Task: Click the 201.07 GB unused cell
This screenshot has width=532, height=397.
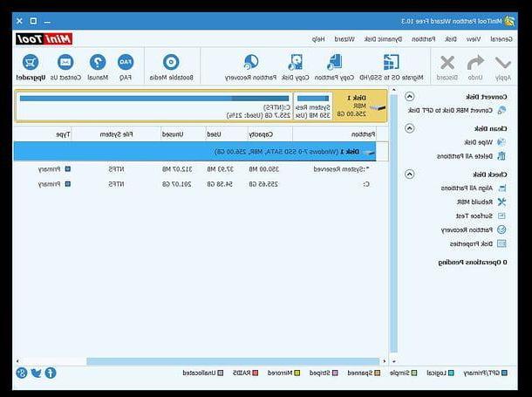Action: pos(177,184)
